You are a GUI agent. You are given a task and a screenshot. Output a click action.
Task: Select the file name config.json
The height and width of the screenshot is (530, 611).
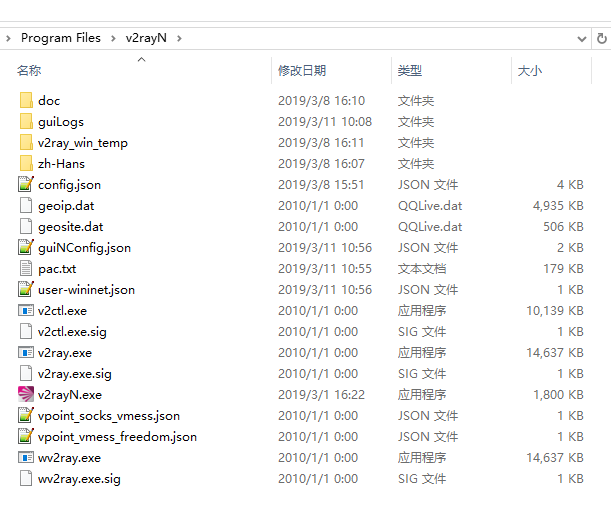click(69, 185)
